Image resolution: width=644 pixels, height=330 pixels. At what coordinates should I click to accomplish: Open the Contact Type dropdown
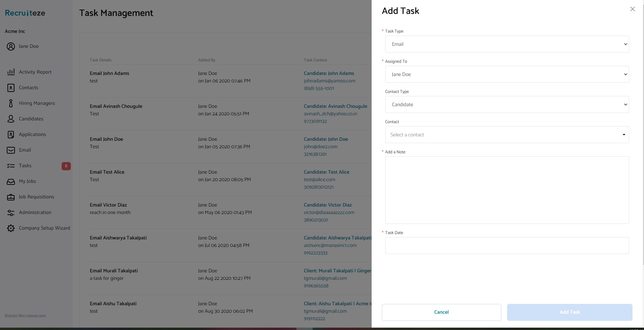coord(507,104)
